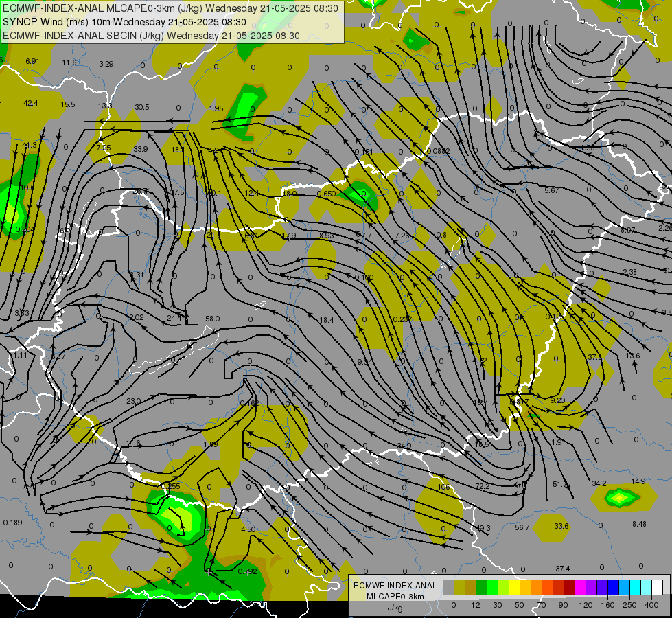
Task: Click the map value 10.8
Action: click(440, 235)
